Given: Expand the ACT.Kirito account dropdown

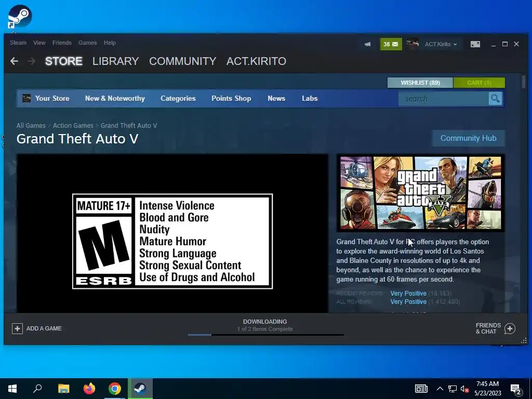Looking at the screenshot, I should point(441,44).
